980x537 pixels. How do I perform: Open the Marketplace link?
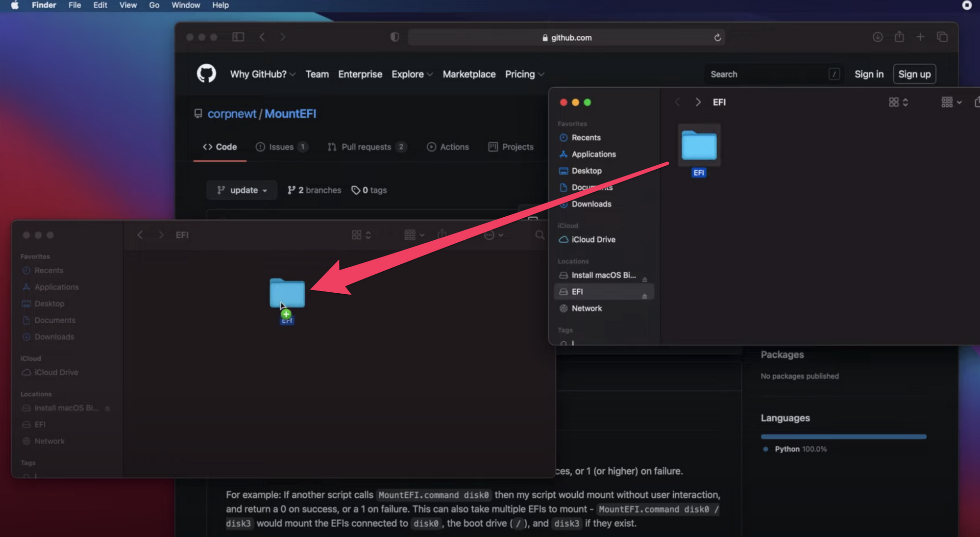point(469,74)
